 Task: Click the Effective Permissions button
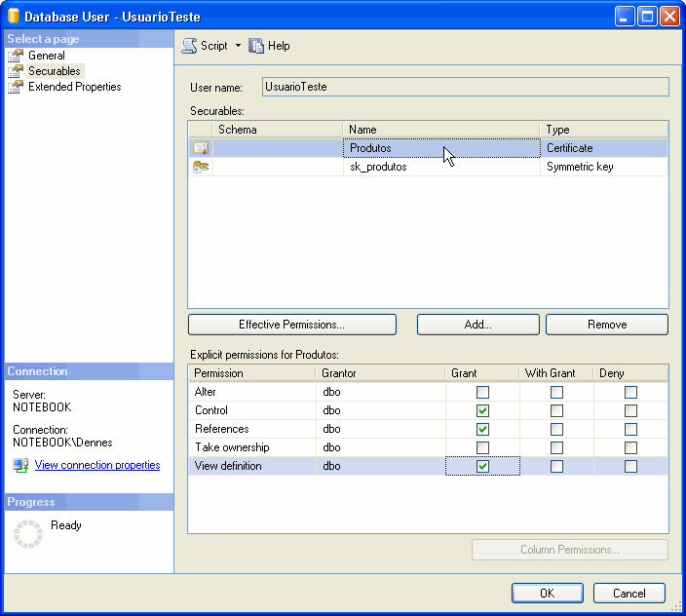click(x=291, y=325)
